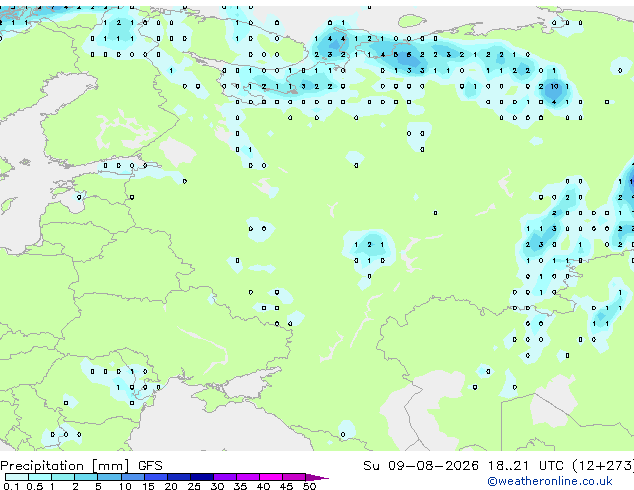Click the "UTC" timezone label
The image size is (634, 490).
pos(551,466)
